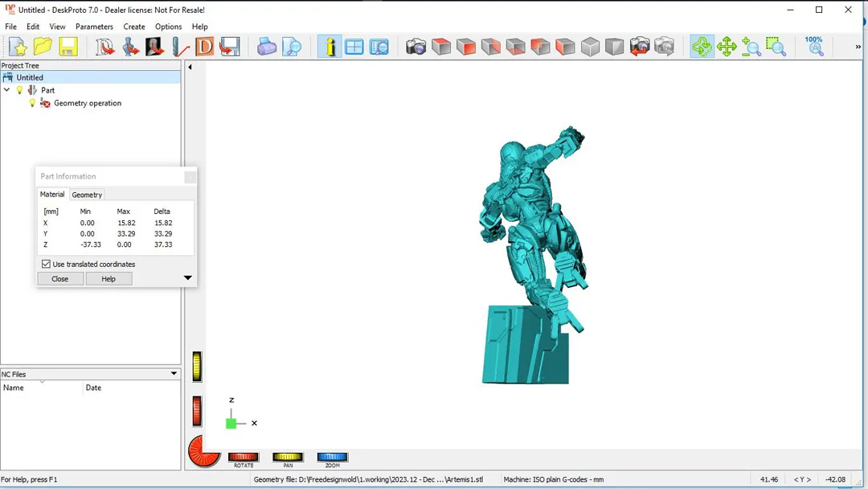Viewport: 868px width, 489px height.
Task: Switch to the Material tab
Action: 52,195
